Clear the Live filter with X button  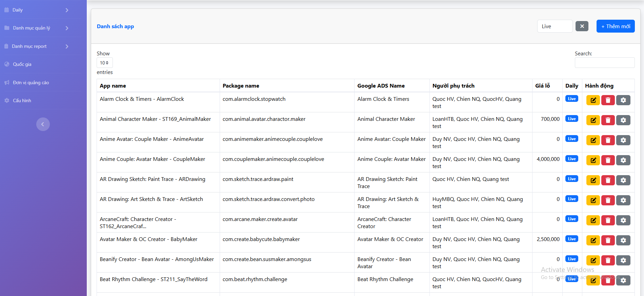[x=582, y=26]
